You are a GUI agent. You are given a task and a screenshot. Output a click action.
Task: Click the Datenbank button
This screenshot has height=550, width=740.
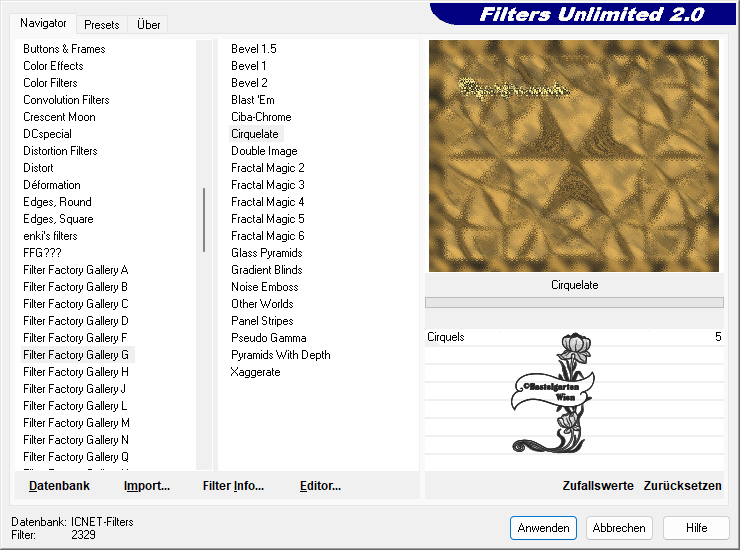coord(59,486)
